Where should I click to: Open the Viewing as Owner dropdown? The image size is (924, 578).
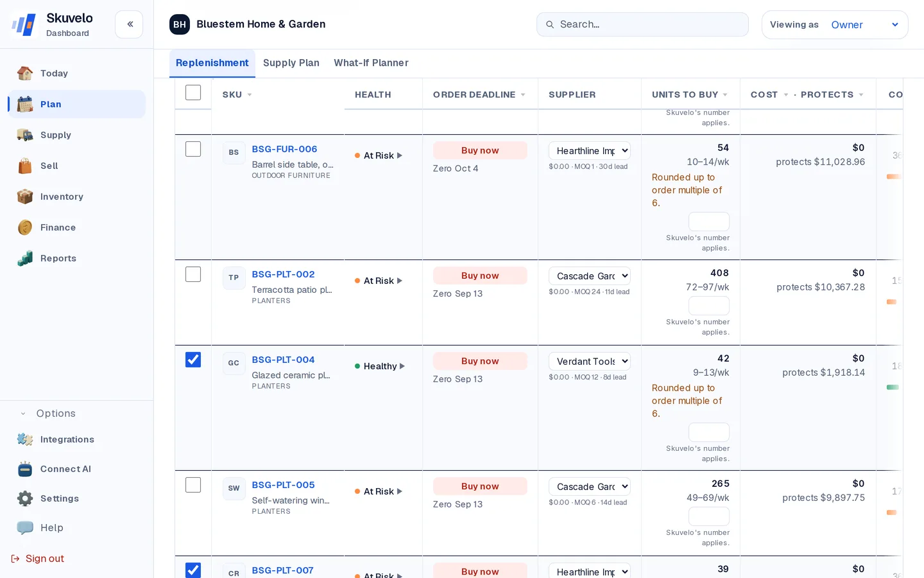[x=835, y=24]
